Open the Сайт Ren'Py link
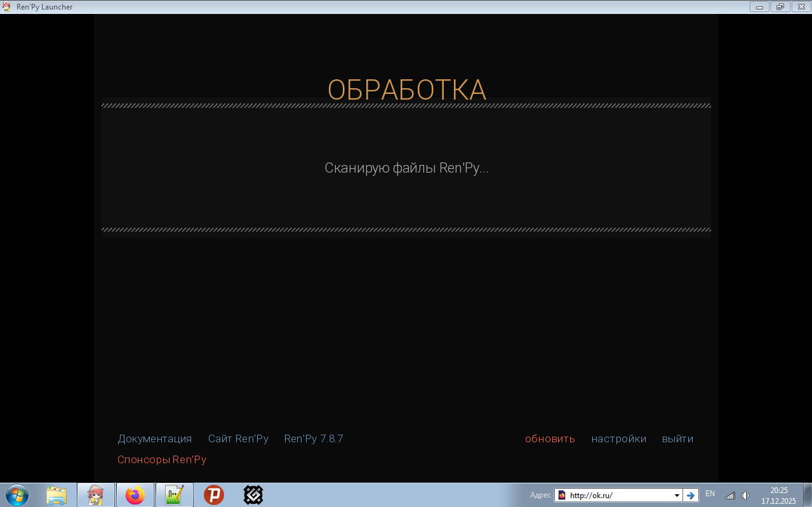 pyautogui.click(x=238, y=438)
